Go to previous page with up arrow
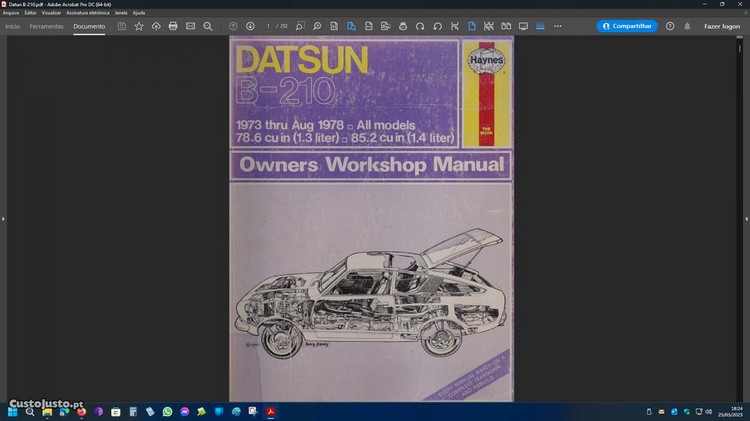Viewport: 750px width, 421px height. [233, 26]
